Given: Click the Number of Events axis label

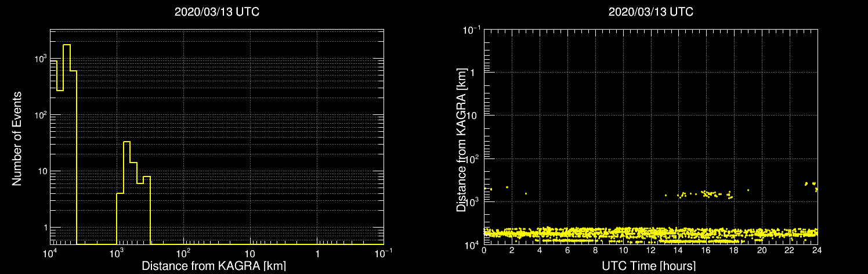Looking at the screenshot, I should (17, 138).
